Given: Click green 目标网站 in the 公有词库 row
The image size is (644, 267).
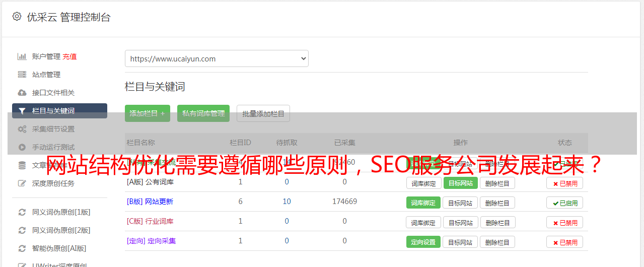Looking at the screenshot, I should [460, 183].
